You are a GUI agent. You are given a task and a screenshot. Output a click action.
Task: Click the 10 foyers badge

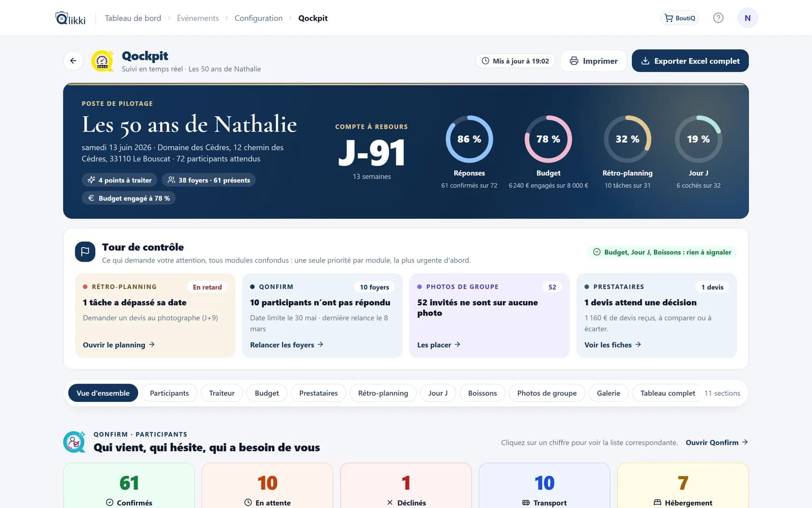(x=375, y=287)
